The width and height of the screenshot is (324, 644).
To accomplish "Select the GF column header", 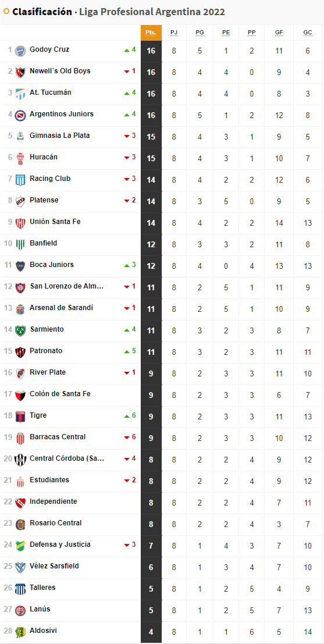I will point(279,33).
